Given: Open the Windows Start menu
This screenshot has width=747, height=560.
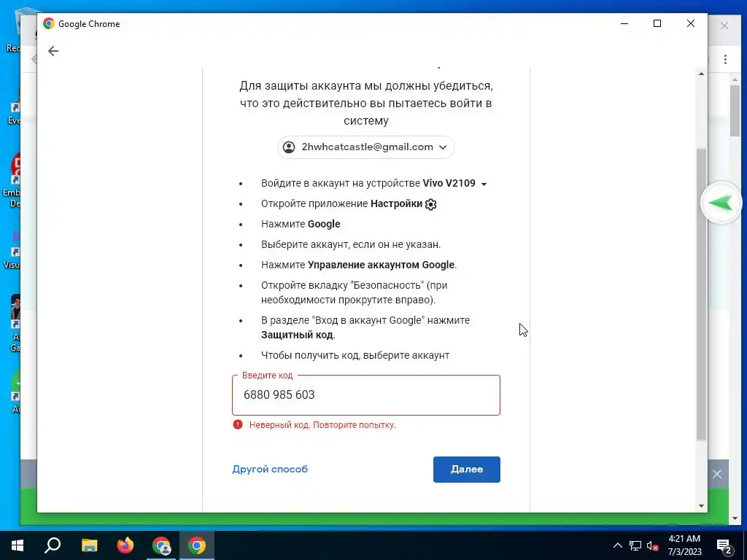Looking at the screenshot, I should tap(18, 545).
